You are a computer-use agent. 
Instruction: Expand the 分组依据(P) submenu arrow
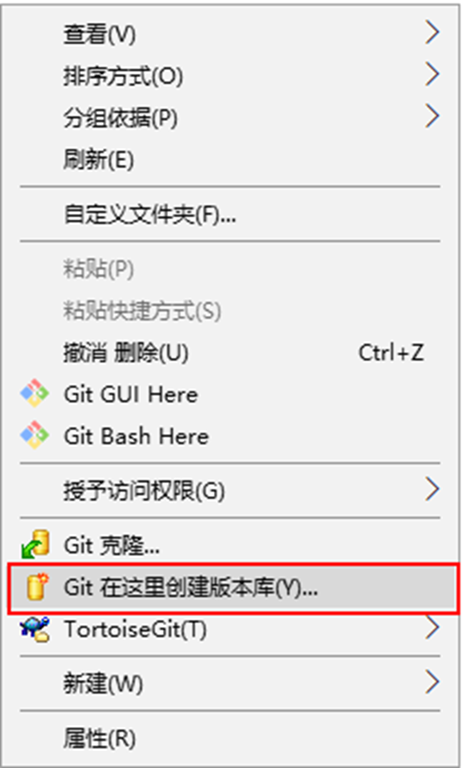click(x=432, y=117)
